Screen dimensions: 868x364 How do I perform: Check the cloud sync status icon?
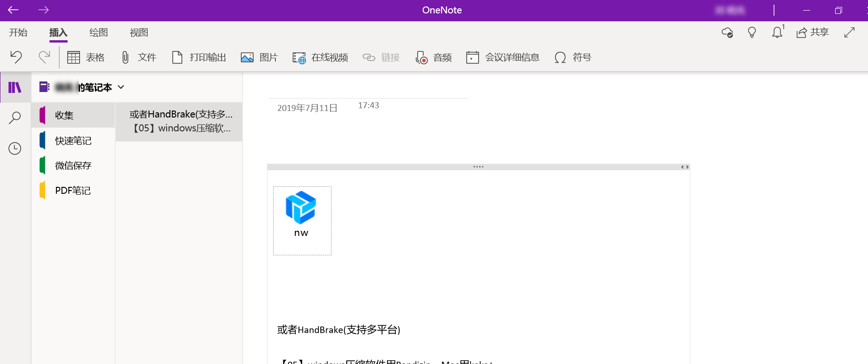[x=727, y=32]
